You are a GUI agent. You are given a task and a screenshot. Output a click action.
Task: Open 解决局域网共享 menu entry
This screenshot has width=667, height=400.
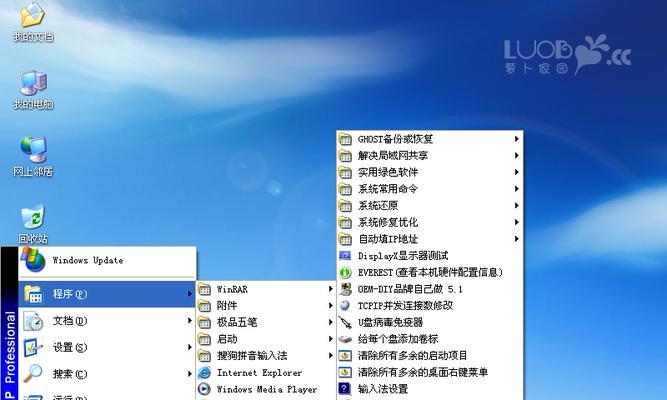pyautogui.click(x=430, y=155)
